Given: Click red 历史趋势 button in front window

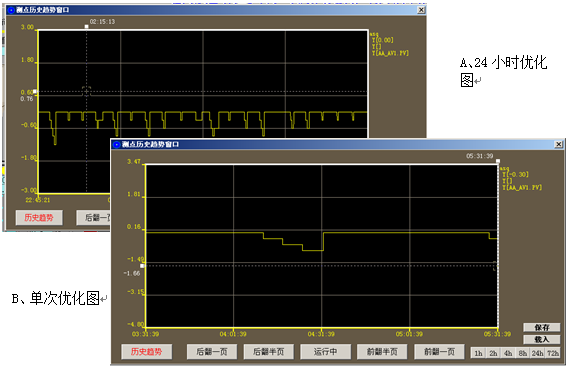Looking at the screenshot, I should point(147,352).
